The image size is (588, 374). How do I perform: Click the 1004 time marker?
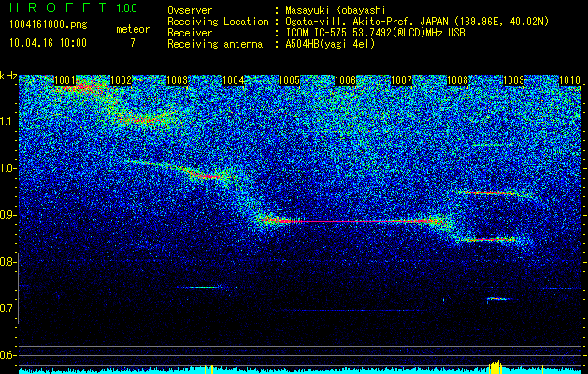coord(234,80)
